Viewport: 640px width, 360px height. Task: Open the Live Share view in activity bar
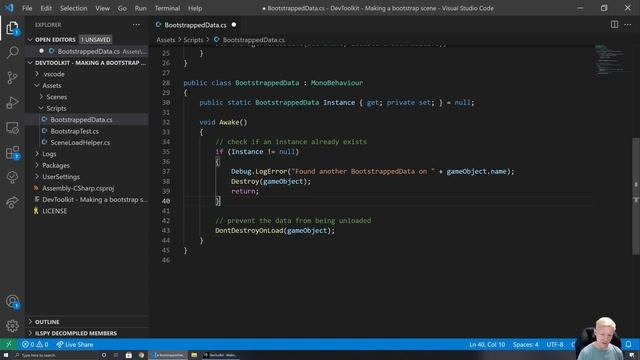12,202
